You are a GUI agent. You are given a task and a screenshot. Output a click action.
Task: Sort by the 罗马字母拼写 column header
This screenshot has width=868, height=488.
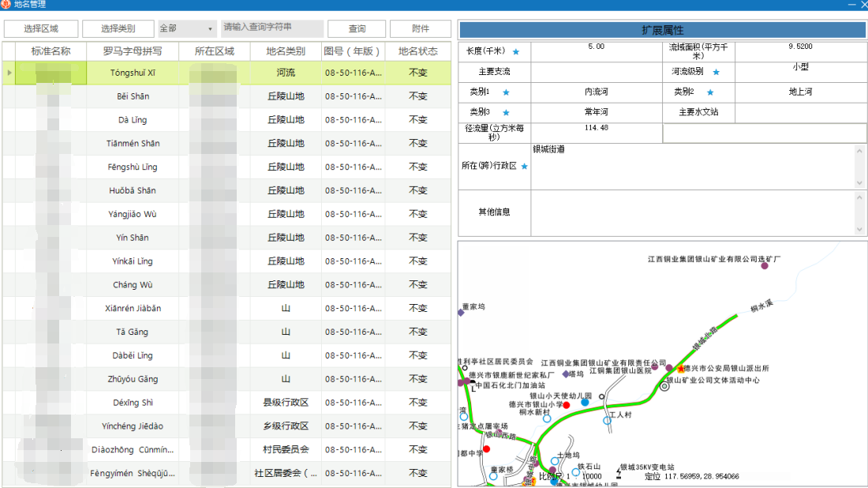tap(133, 51)
